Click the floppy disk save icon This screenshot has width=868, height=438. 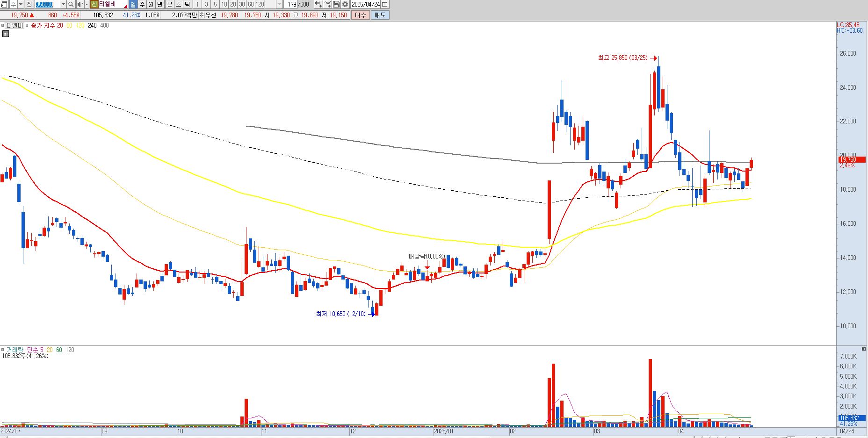pos(336,4)
